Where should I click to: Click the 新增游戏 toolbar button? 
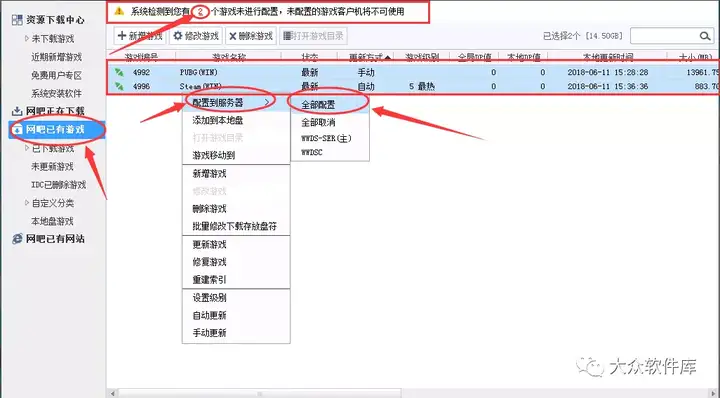pos(140,36)
